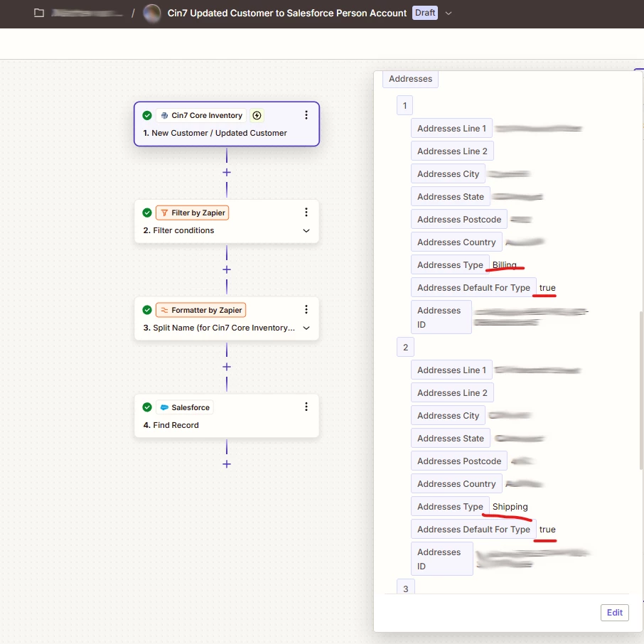Open Filter by Zapier step menu dots

coord(306,213)
